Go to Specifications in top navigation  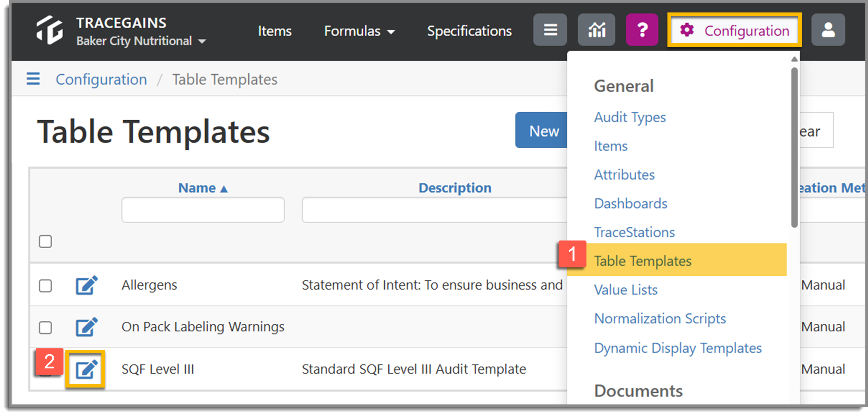pos(469,31)
